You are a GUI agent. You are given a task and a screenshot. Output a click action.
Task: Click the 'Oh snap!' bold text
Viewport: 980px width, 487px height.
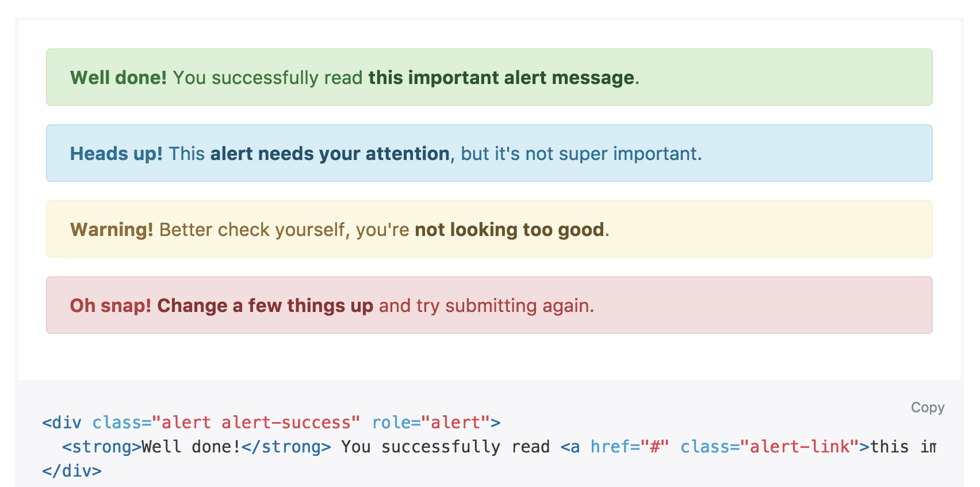tap(110, 306)
